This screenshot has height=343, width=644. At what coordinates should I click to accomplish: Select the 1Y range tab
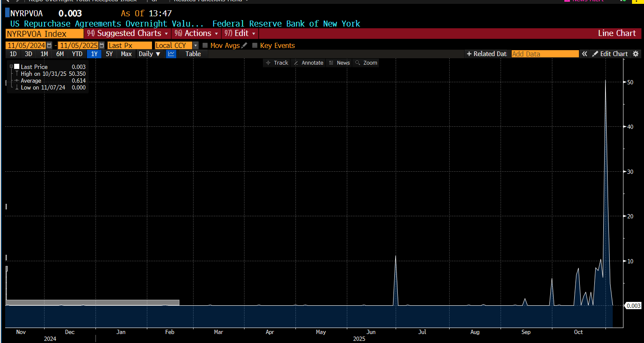coord(94,54)
